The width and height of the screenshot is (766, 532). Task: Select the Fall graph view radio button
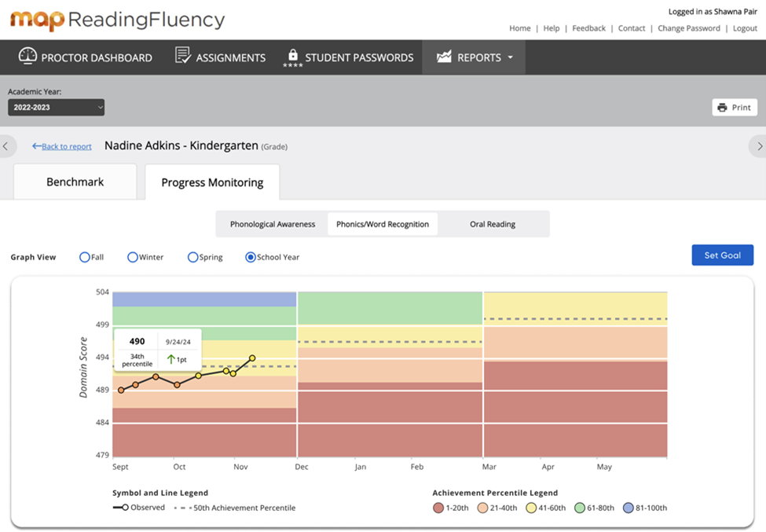click(85, 257)
